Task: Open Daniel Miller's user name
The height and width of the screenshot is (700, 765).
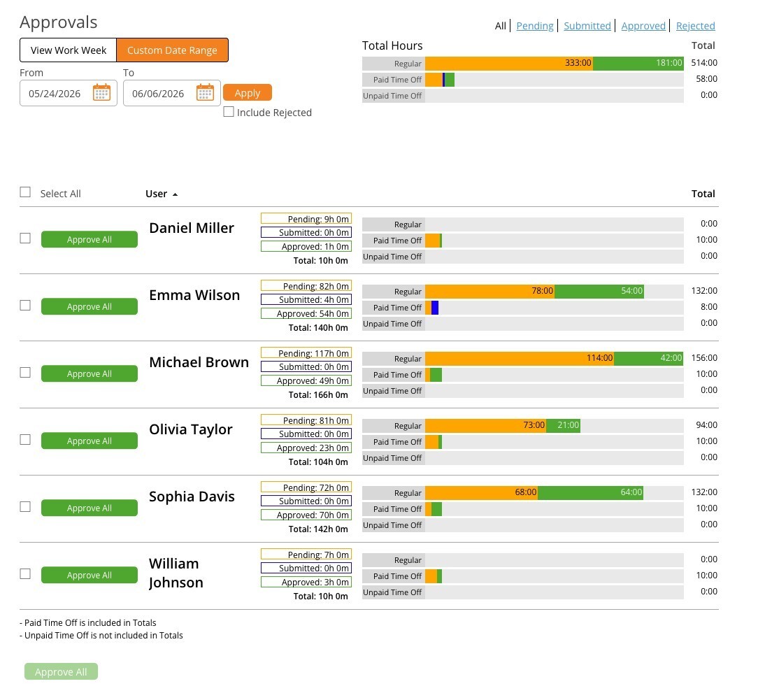Action: (x=192, y=228)
